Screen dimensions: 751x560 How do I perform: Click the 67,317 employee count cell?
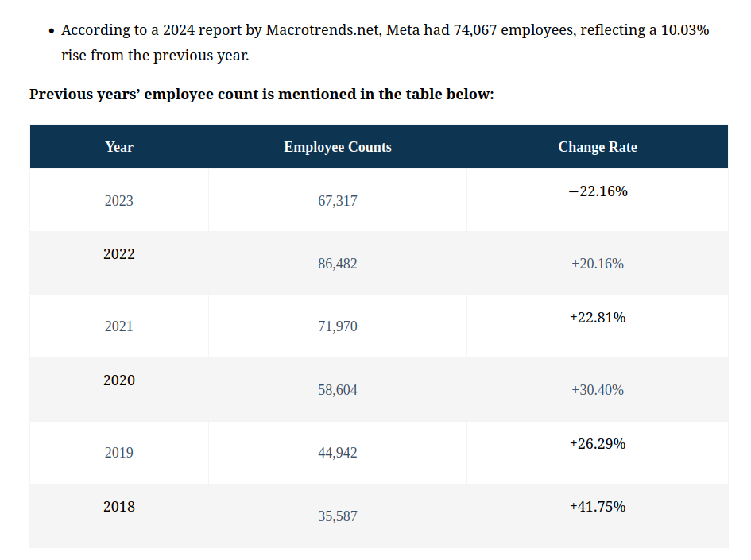(x=338, y=201)
